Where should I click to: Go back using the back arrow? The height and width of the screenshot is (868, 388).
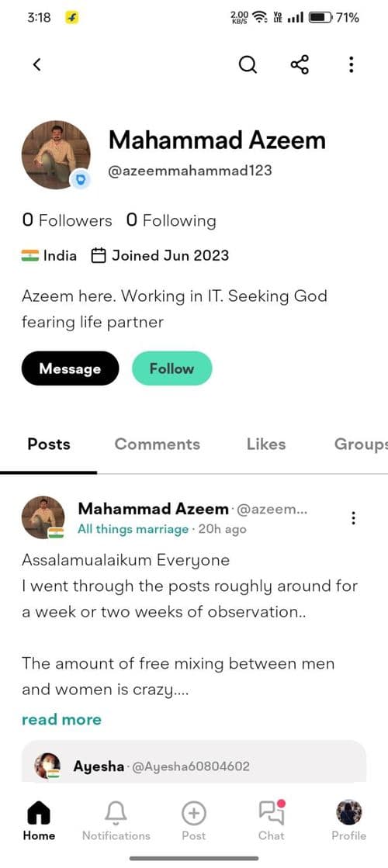[x=36, y=64]
